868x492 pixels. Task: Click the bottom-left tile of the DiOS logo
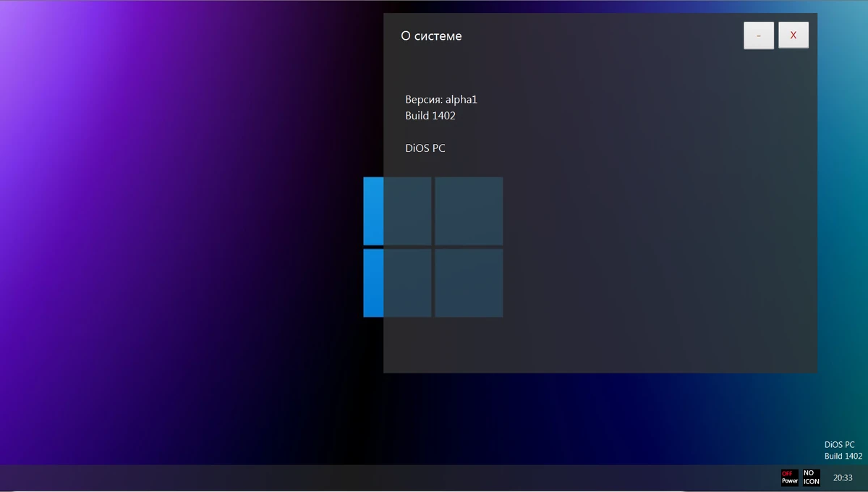[407, 282]
